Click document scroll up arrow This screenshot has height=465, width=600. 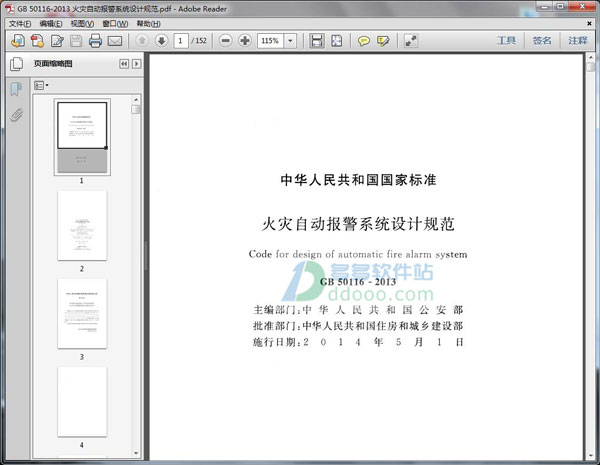[x=591, y=58]
